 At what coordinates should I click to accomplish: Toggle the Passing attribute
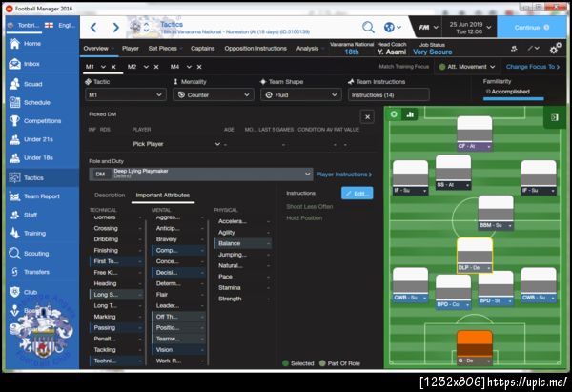tap(116, 328)
